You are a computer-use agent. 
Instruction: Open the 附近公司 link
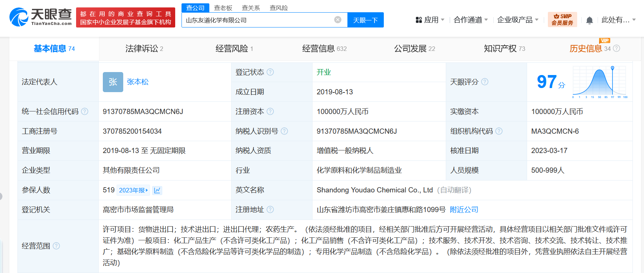pyautogui.click(x=464, y=209)
